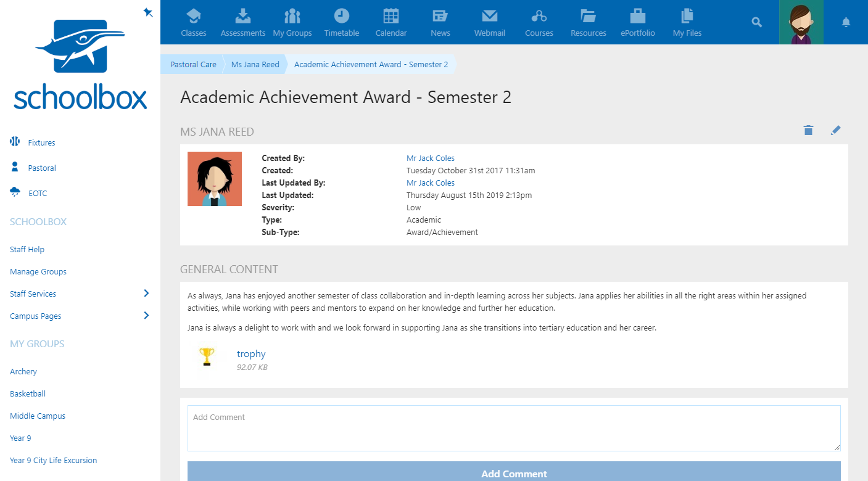Open Staff Help link
Viewport: 868px width, 481px height.
27,249
